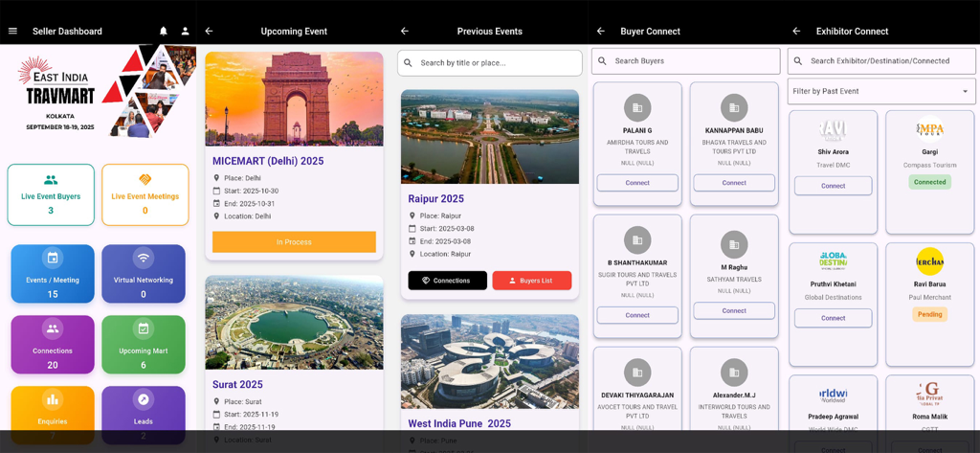Click the calendar icon in Events / Meeting tile

click(x=53, y=258)
